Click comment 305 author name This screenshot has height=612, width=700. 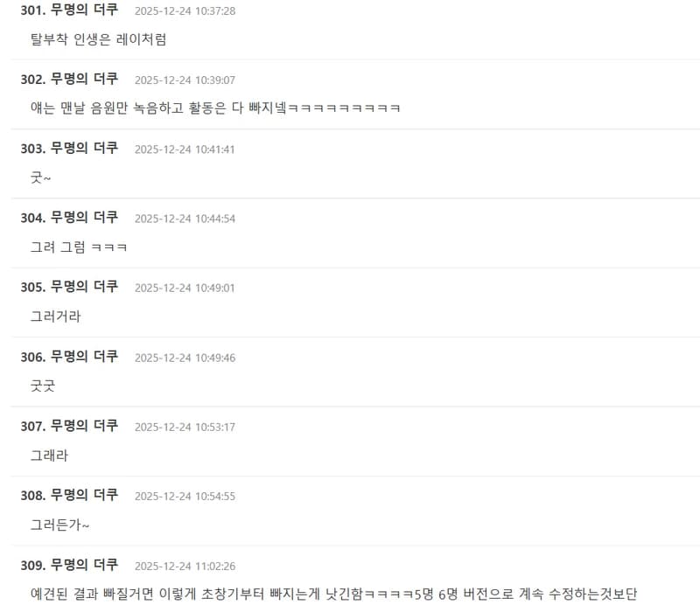[x=84, y=287]
